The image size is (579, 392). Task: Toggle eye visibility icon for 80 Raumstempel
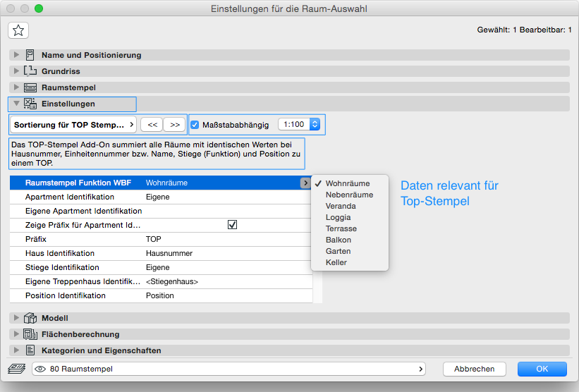pyautogui.click(x=41, y=369)
